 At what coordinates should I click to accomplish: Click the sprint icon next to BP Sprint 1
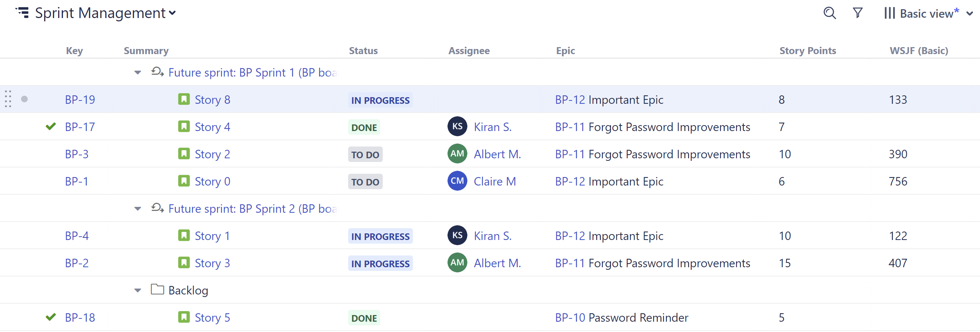(x=157, y=72)
